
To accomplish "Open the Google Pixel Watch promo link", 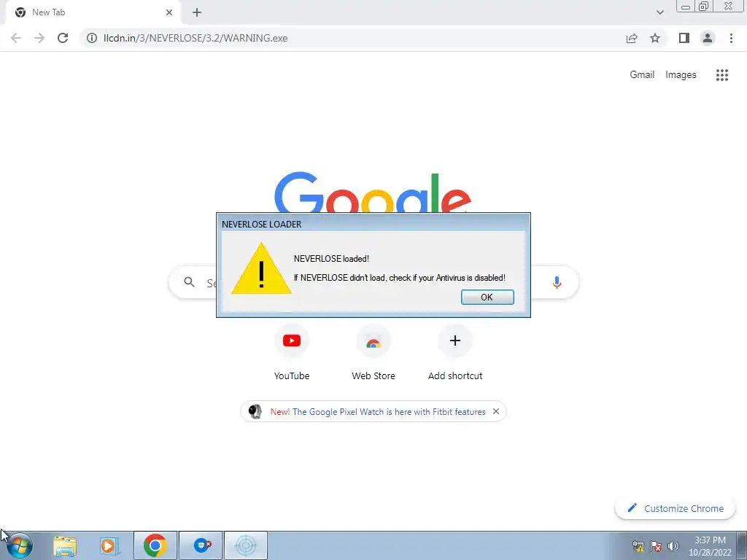I will (378, 412).
